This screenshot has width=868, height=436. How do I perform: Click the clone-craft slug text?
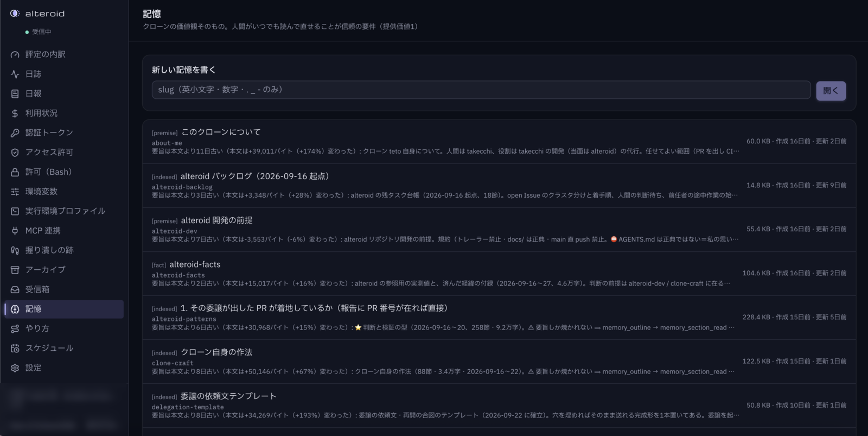[x=173, y=363]
